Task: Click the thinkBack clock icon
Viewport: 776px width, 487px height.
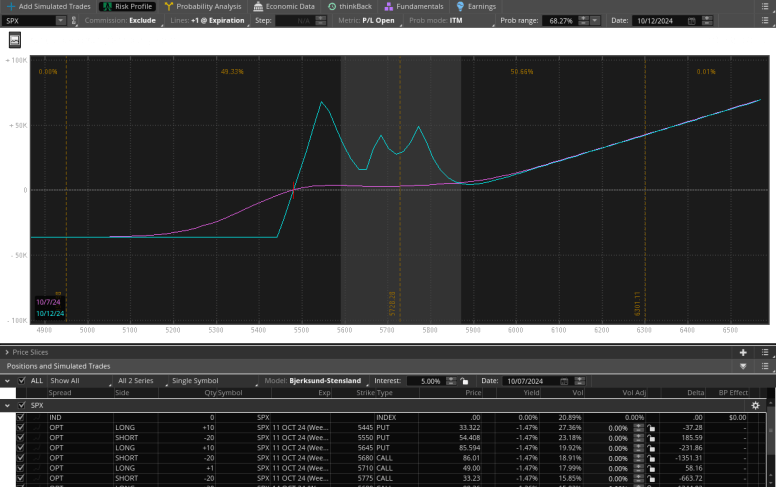Action: pyautogui.click(x=332, y=6)
